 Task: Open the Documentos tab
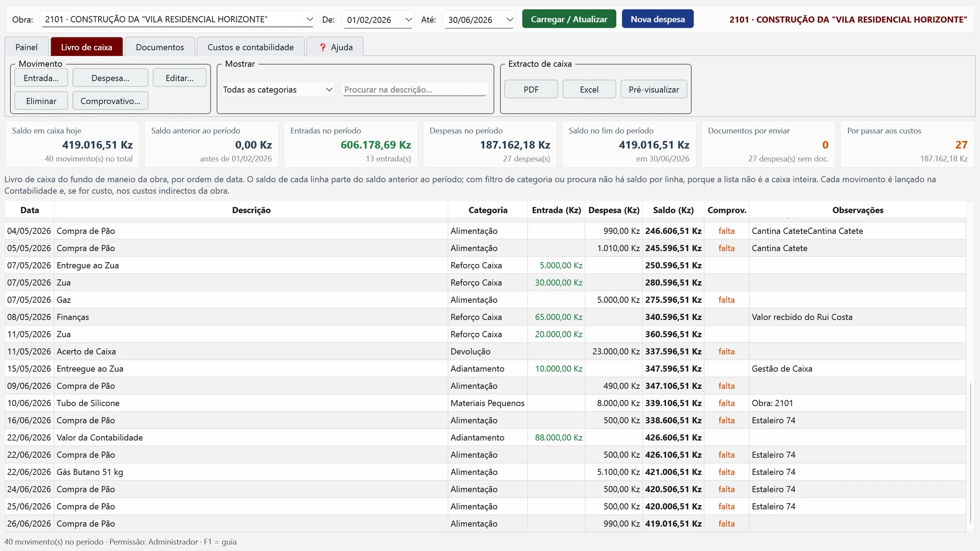click(160, 47)
